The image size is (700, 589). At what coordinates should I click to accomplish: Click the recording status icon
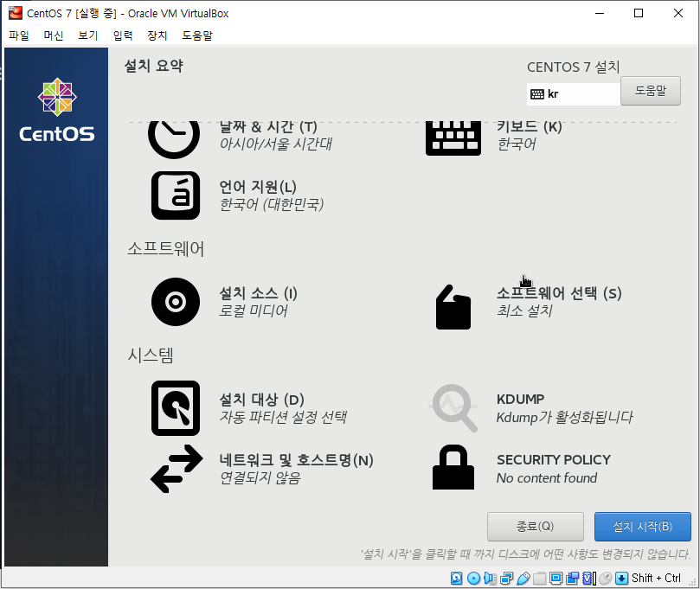pyautogui.click(x=572, y=579)
